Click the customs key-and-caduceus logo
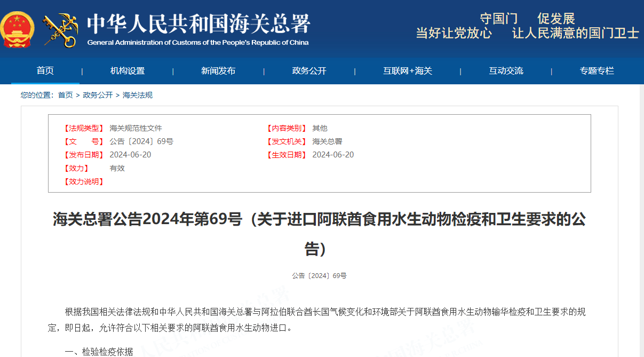Viewport: 644px width, 357px height. (x=60, y=30)
